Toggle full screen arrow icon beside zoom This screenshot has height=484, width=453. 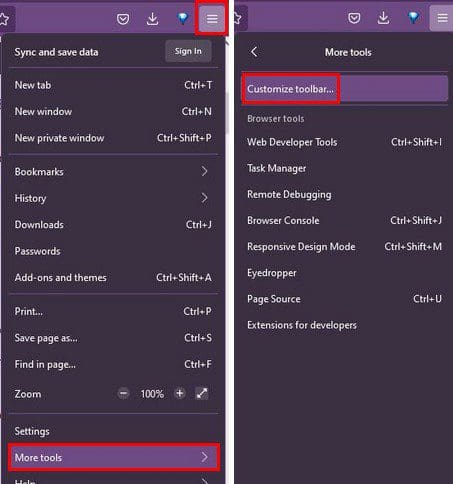(x=202, y=393)
